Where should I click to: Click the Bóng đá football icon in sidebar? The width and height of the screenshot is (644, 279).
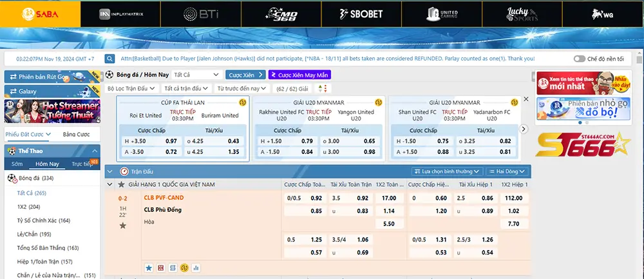[x=12, y=178]
